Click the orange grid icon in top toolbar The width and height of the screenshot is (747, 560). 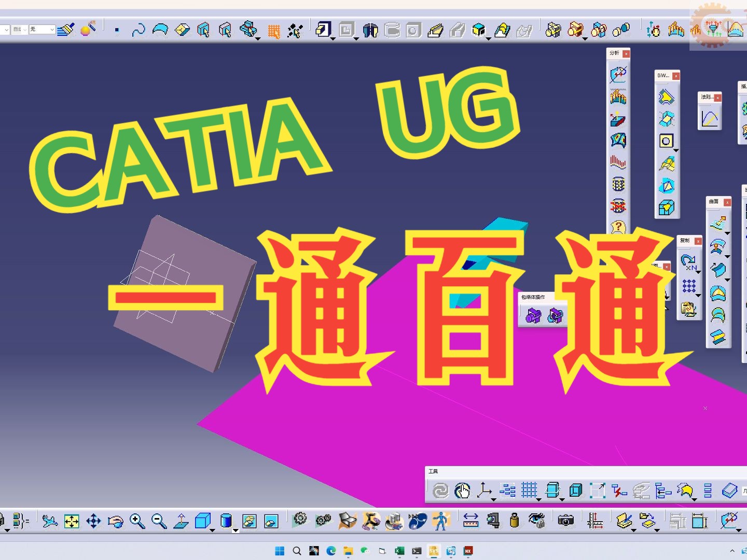273,32
